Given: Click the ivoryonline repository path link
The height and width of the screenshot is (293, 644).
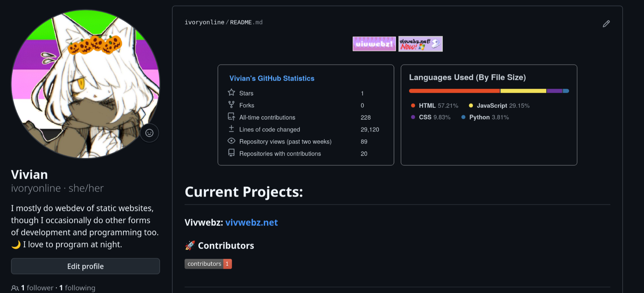Looking at the screenshot, I should [x=204, y=22].
